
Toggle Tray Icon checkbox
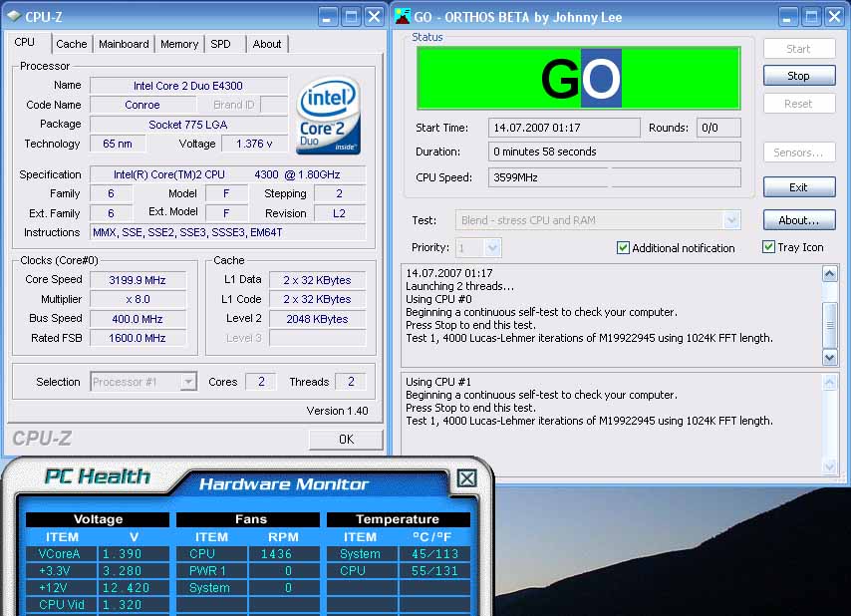(x=768, y=247)
